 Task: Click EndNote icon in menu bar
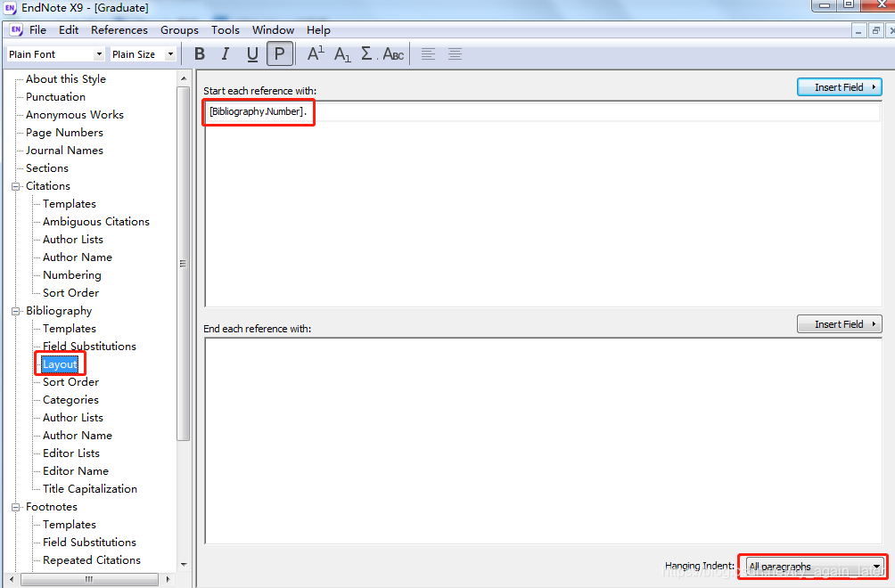[16, 29]
